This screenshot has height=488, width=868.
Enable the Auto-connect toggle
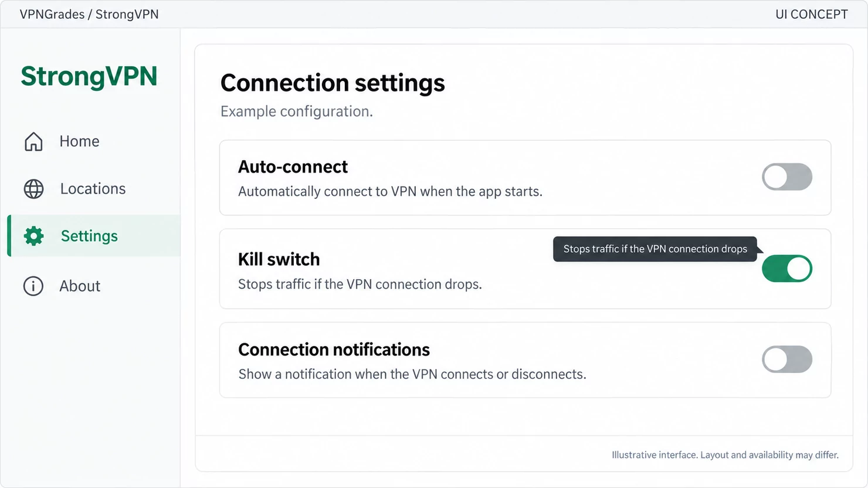point(787,177)
